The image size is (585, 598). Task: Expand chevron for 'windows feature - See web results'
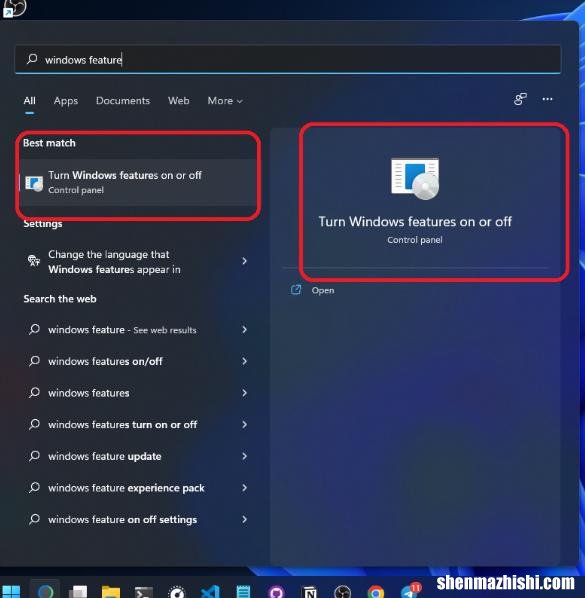click(x=244, y=330)
